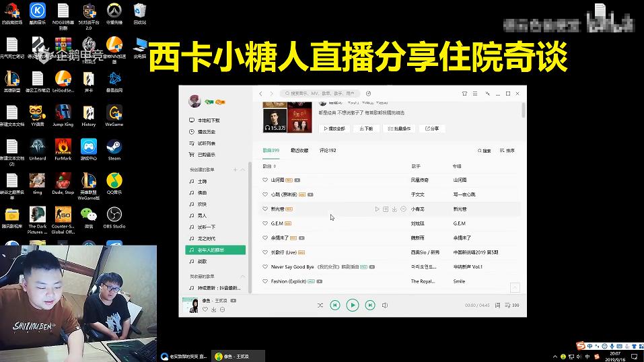Click the 分享 share button
644x362 pixels.
[432, 129]
